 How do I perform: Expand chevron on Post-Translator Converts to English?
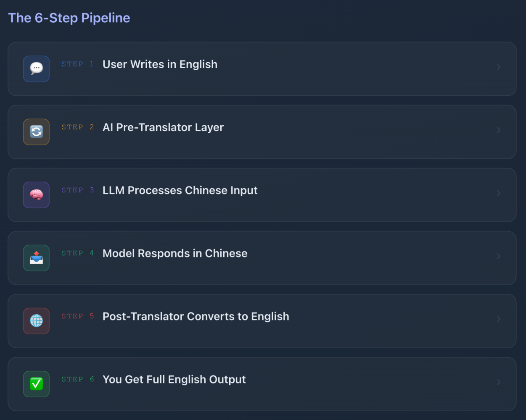coord(499,319)
